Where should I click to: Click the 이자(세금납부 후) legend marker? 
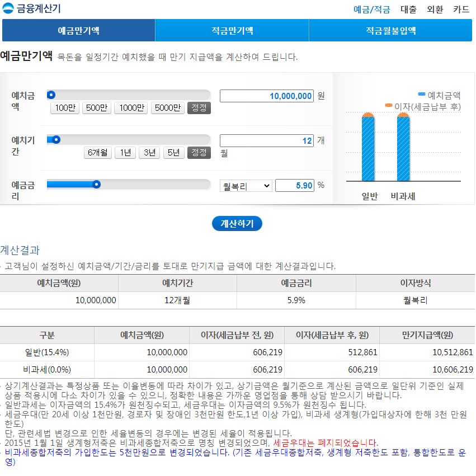click(388, 105)
